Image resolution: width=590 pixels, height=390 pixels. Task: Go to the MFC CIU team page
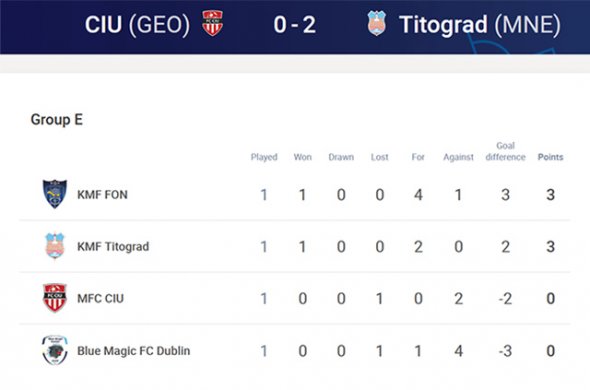tap(100, 299)
